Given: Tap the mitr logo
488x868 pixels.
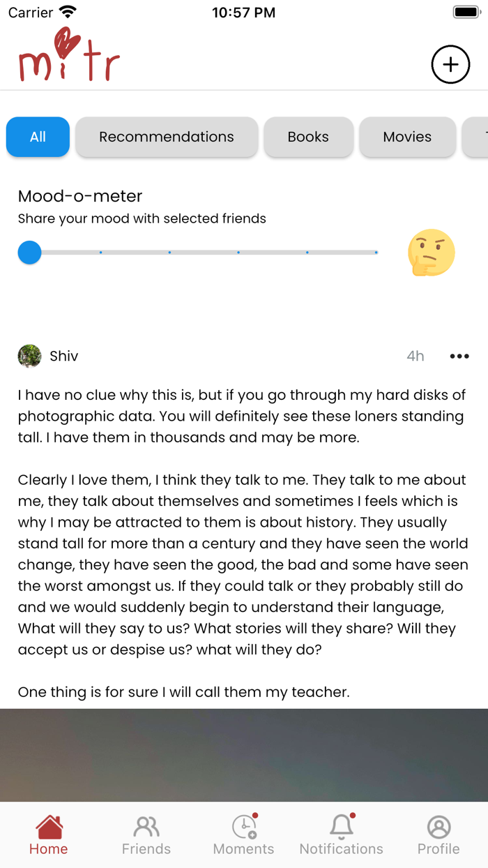Looking at the screenshot, I should pyautogui.click(x=69, y=56).
